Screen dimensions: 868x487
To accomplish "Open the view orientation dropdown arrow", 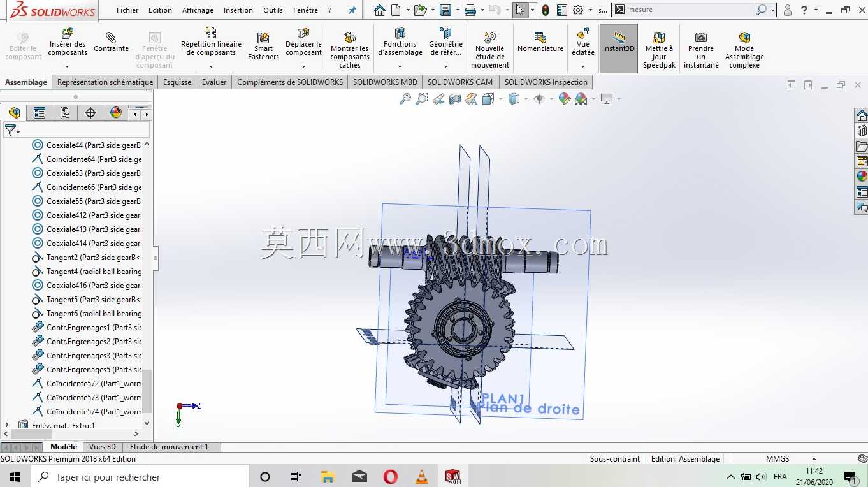I will (500, 99).
